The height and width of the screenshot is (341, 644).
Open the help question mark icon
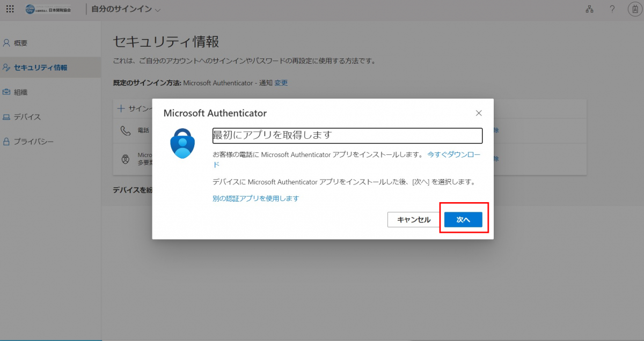point(612,10)
